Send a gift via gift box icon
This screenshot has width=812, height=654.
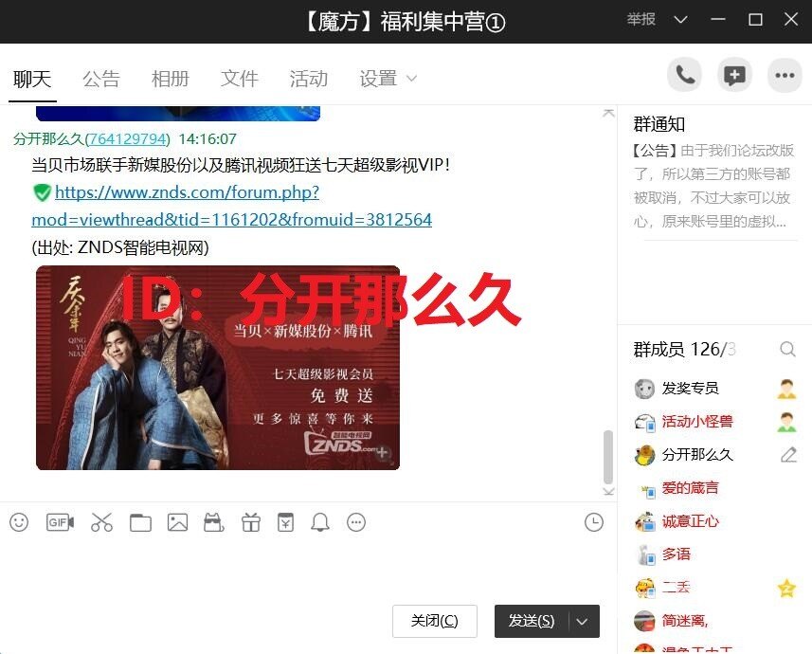(x=251, y=522)
